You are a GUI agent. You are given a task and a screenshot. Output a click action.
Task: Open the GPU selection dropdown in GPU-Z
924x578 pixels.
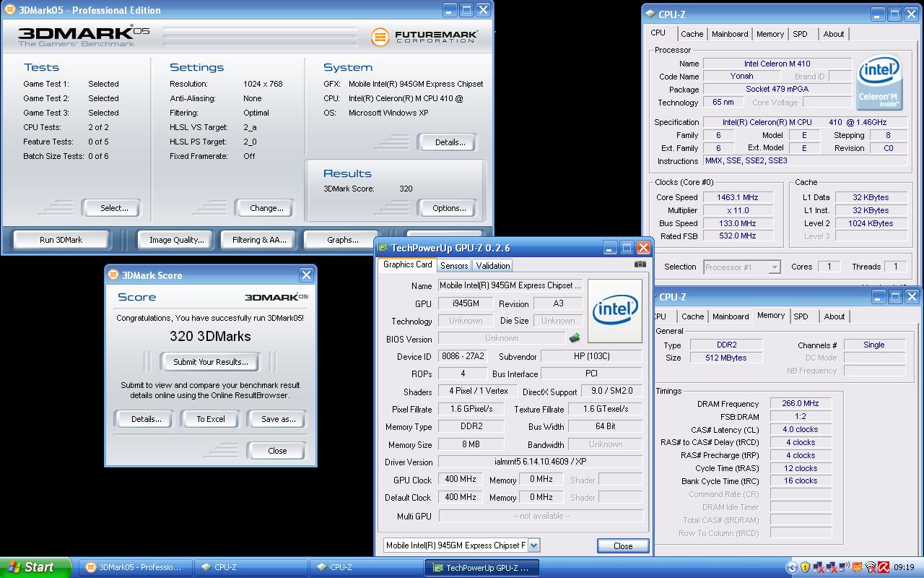(533, 545)
